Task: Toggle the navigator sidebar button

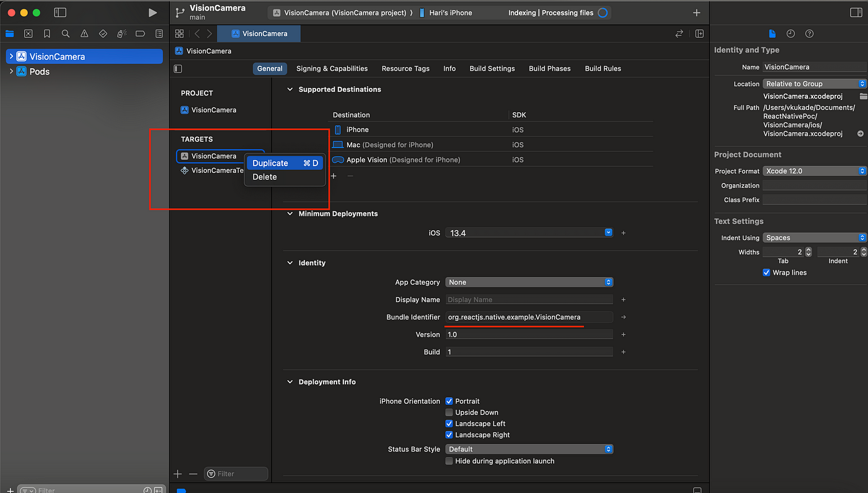Action: [x=60, y=12]
